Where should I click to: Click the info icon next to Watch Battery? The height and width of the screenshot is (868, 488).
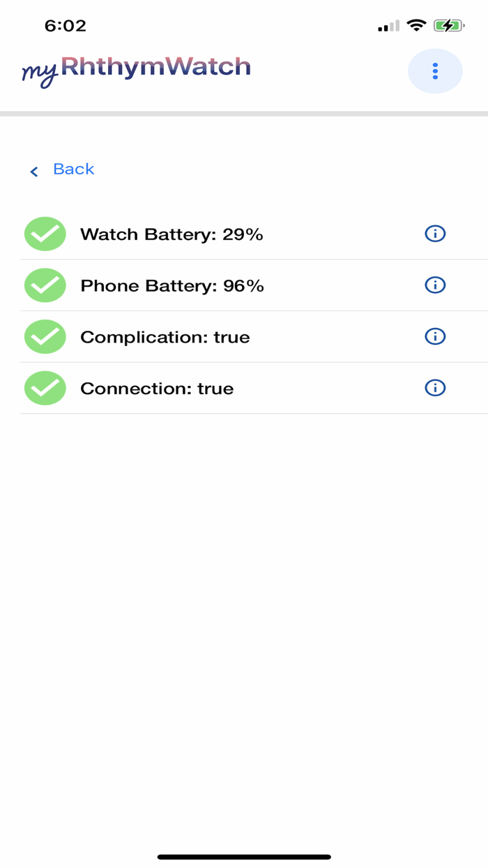434,234
